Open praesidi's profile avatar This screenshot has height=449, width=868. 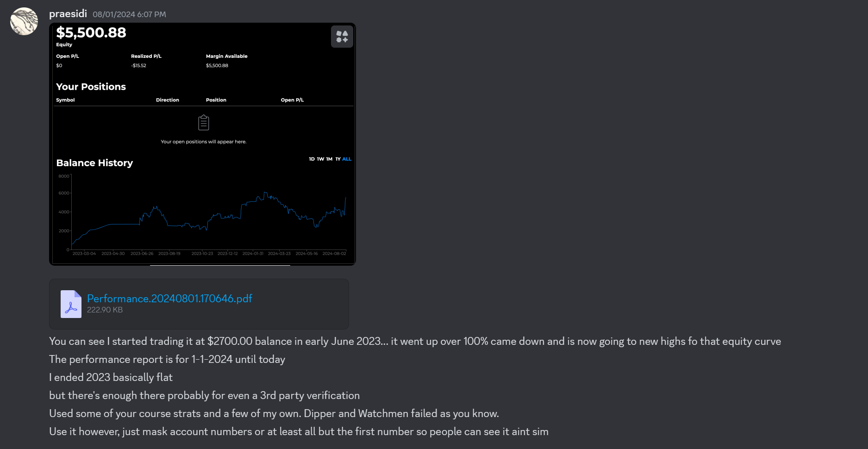[x=24, y=21]
